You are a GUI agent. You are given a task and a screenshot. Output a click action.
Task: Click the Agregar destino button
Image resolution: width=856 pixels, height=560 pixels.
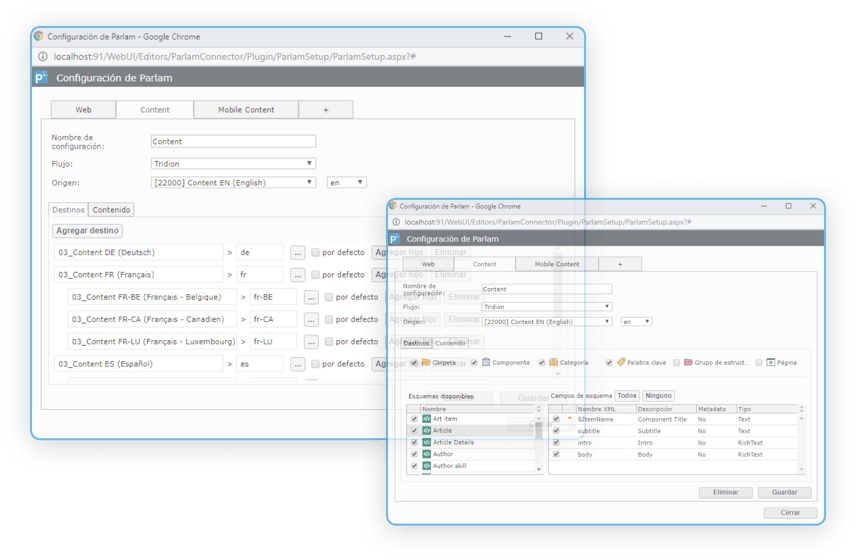(x=87, y=231)
